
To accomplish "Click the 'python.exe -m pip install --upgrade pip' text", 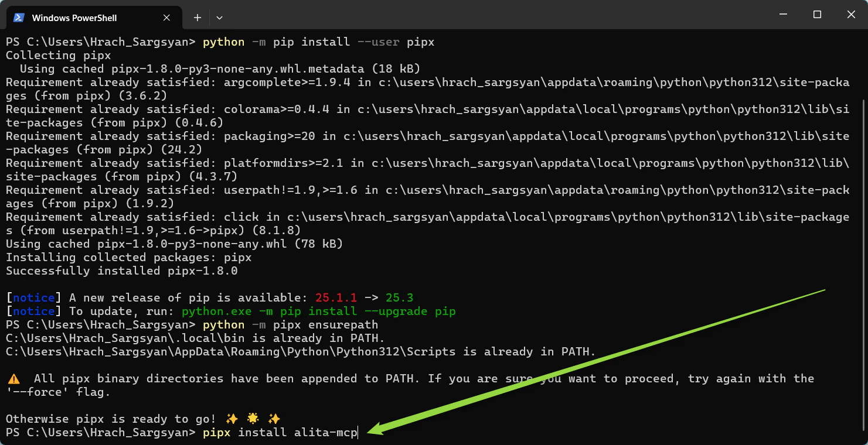I will (318, 311).
